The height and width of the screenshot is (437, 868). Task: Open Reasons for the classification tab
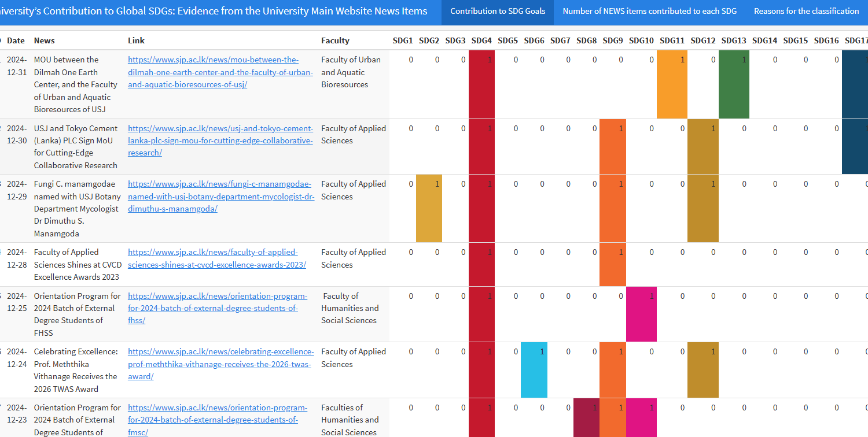[806, 12]
